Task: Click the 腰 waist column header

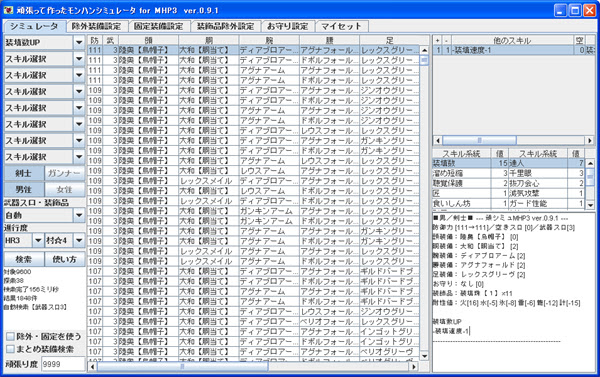Action: click(329, 40)
